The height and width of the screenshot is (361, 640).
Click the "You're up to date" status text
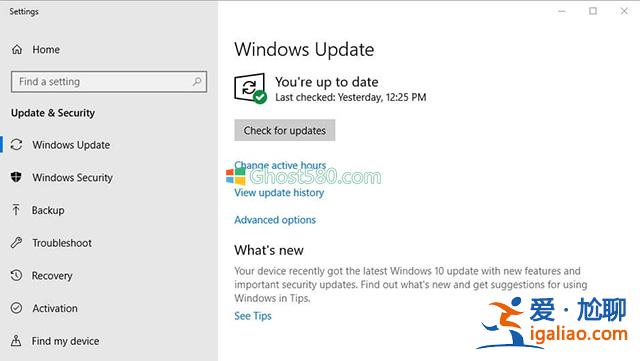click(327, 82)
